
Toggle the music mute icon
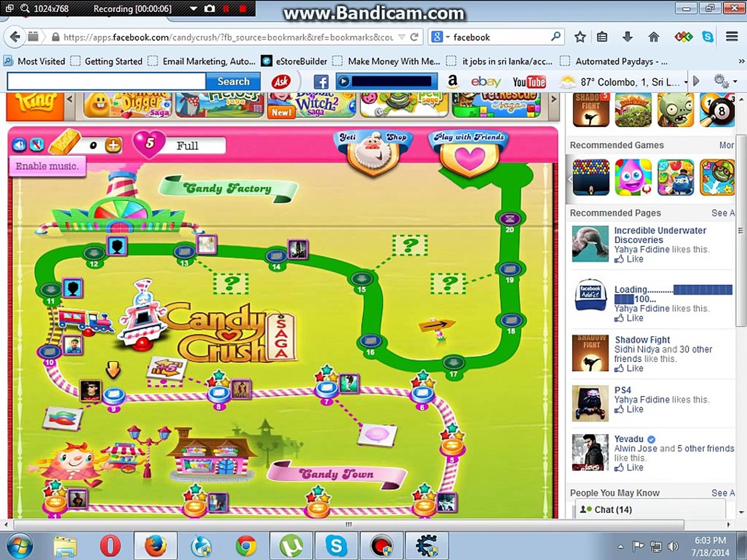(x=37, y=145)
